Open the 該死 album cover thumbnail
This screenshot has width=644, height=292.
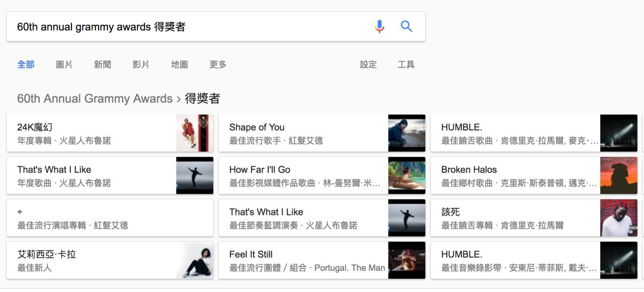coord(619,218)
